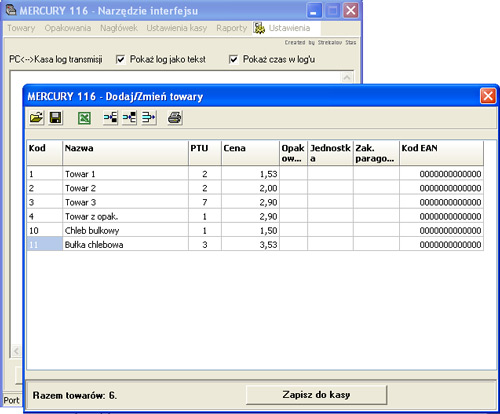Click the 'Zak. parago...' column header
The height and width of the screenshot is (414, 500).
coord(376,153)
